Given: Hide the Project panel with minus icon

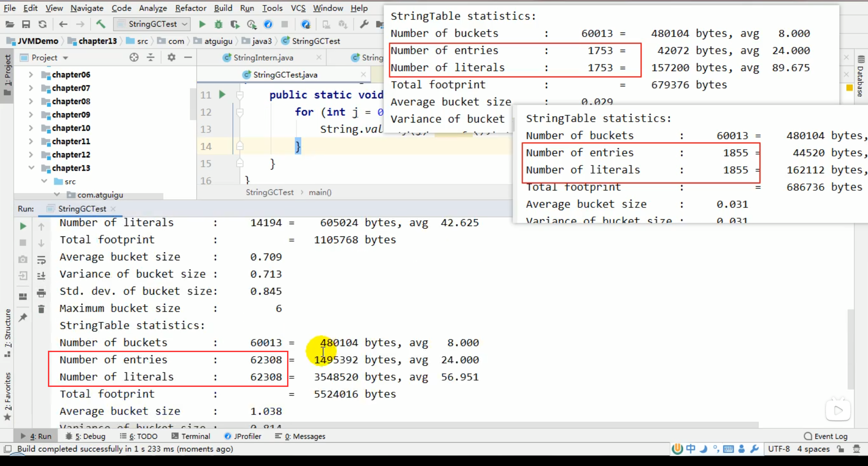Looking at the screenshot, I should [x=188, y=57].
